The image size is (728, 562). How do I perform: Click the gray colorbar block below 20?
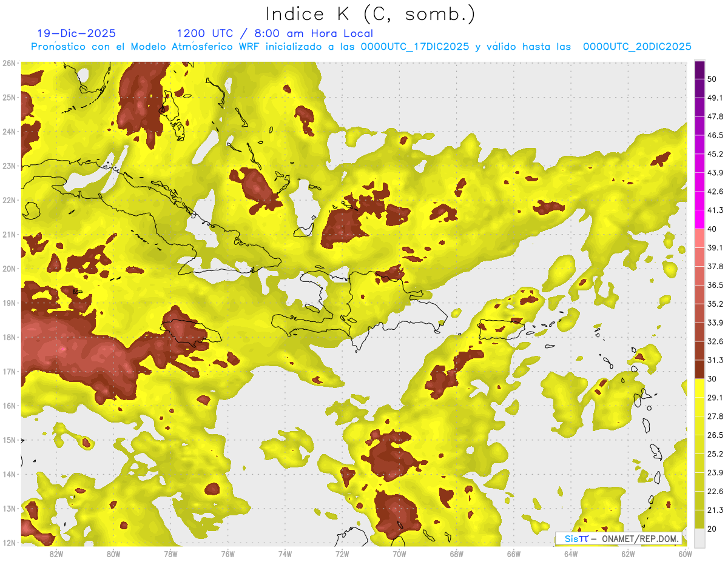coord(699,538)
